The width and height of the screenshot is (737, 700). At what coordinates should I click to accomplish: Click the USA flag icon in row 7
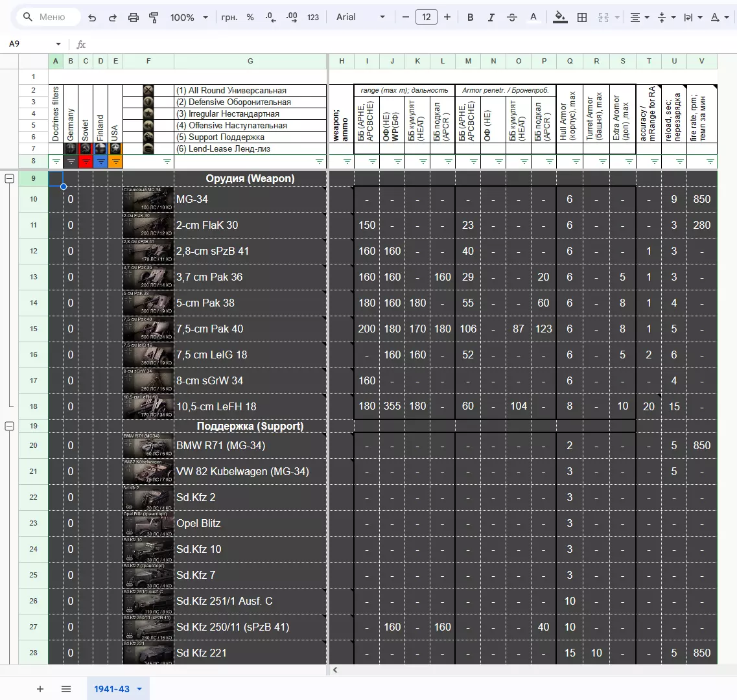pos(115,148)
